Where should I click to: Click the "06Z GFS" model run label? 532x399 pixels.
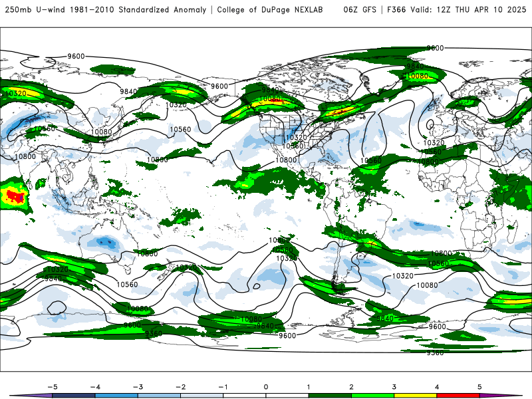click(360, 10)
